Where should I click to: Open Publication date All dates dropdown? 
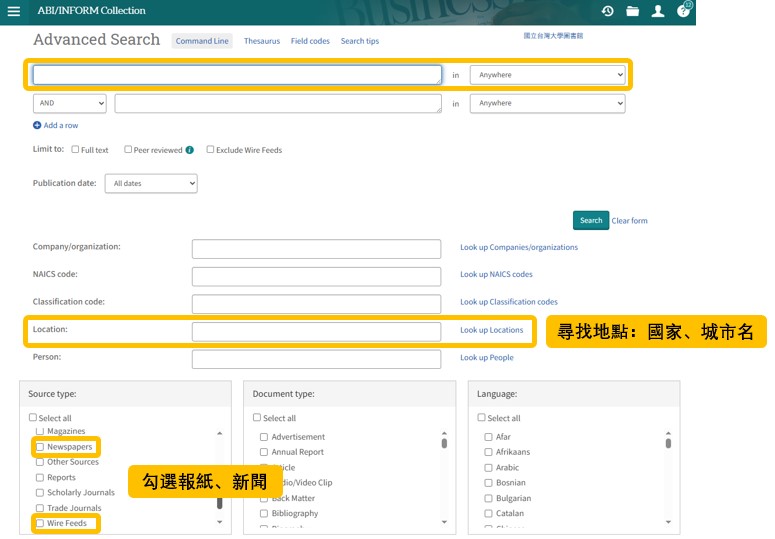coord(150,184)
